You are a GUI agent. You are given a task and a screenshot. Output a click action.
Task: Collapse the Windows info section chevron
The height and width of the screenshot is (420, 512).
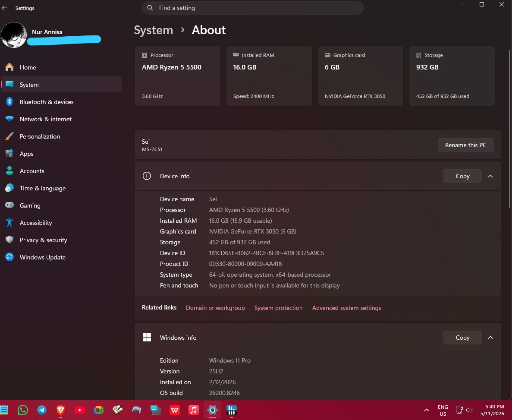[x=490, y=338]
